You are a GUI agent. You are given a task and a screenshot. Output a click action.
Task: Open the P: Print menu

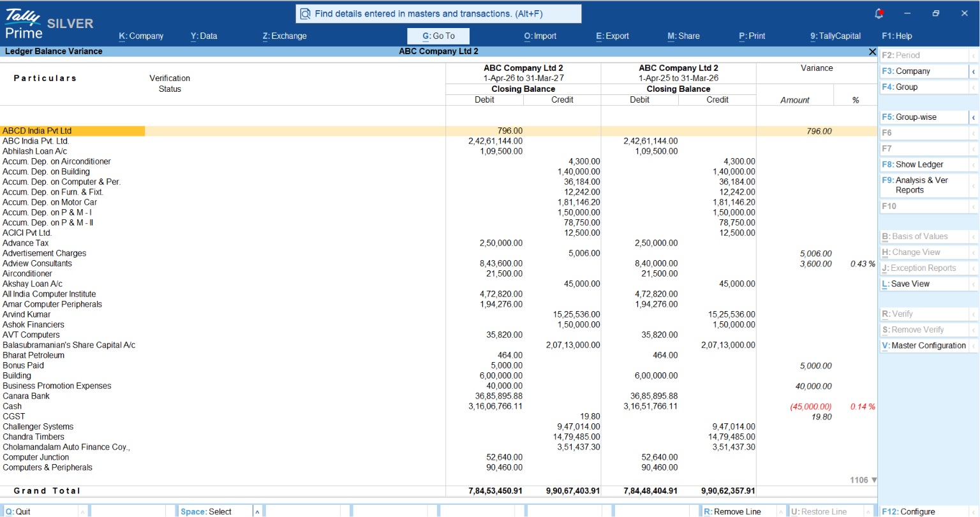coord(752,36)
